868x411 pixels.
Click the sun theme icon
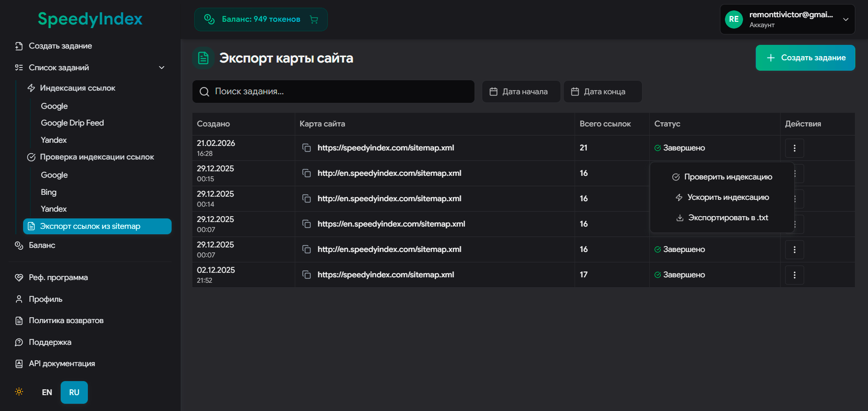pos(19,392)
